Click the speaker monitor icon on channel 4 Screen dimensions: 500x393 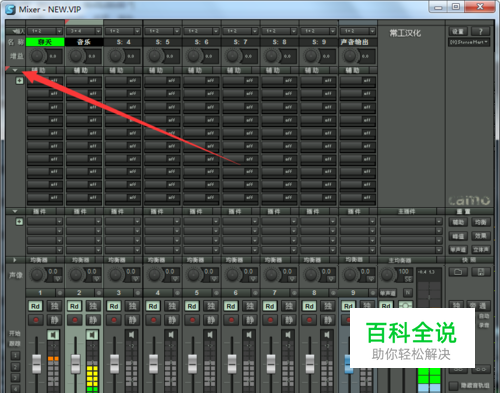(x=170, y=335)
